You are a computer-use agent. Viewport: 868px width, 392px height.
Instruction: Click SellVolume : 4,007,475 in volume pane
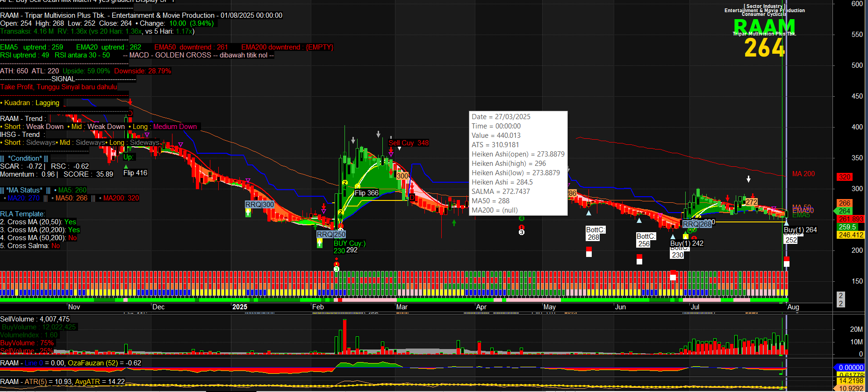[35, 319]
